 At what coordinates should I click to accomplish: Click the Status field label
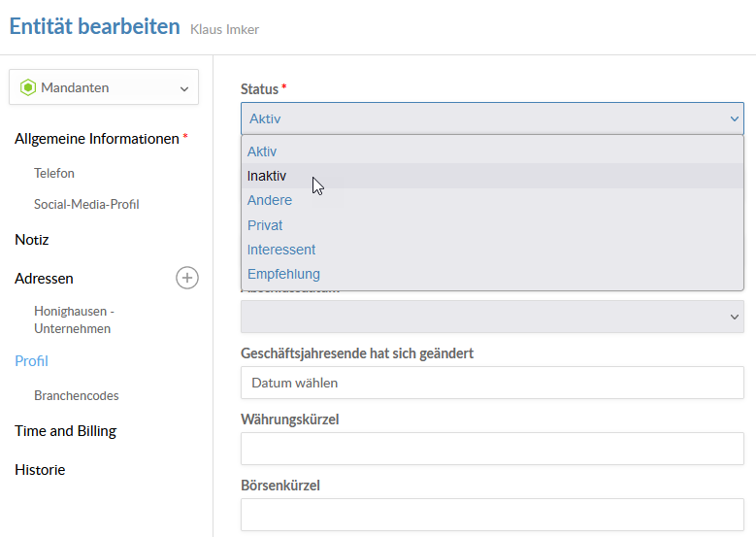[259, 89]
